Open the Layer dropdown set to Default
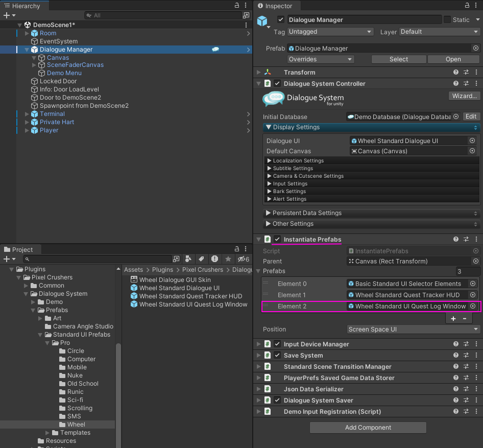 pos(440,32)
